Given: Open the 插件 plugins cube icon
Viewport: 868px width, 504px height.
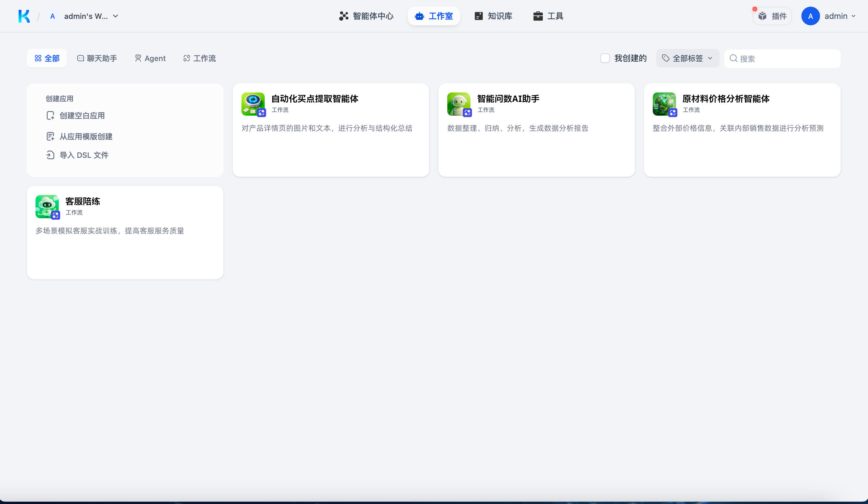Looking at the screenshot, I should [762, 16].
